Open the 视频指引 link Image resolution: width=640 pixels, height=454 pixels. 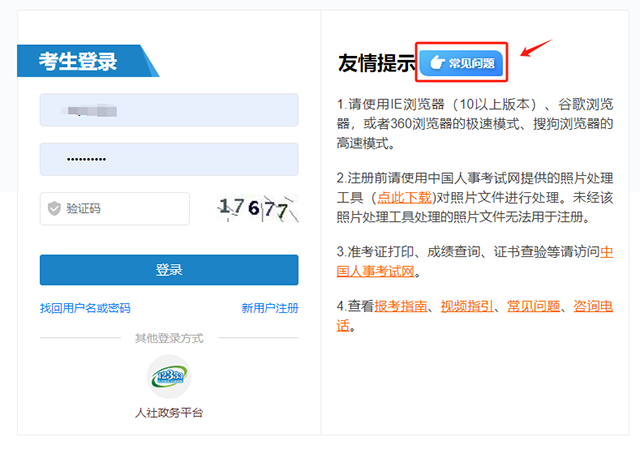coord(467,306)
